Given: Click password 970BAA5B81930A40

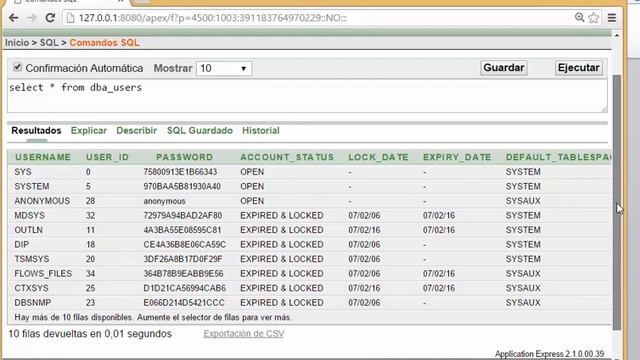Looking at the screenshot, I should [182, 187].
